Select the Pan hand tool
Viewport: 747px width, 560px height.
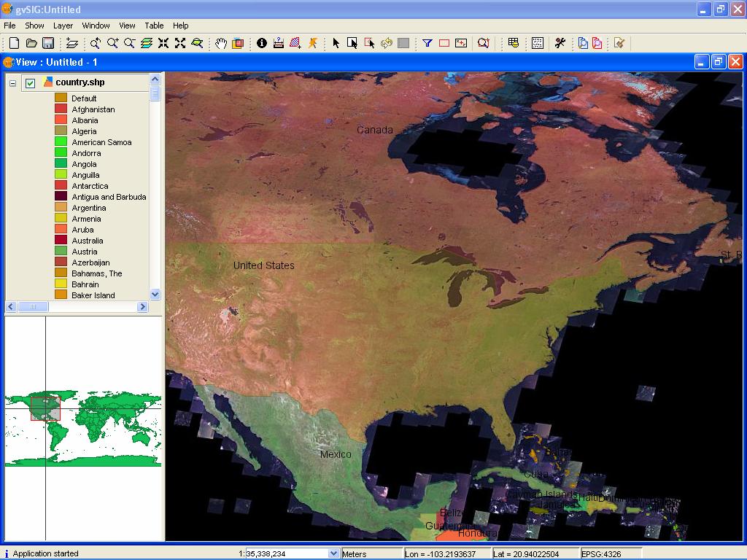click(x=221, y=43)
